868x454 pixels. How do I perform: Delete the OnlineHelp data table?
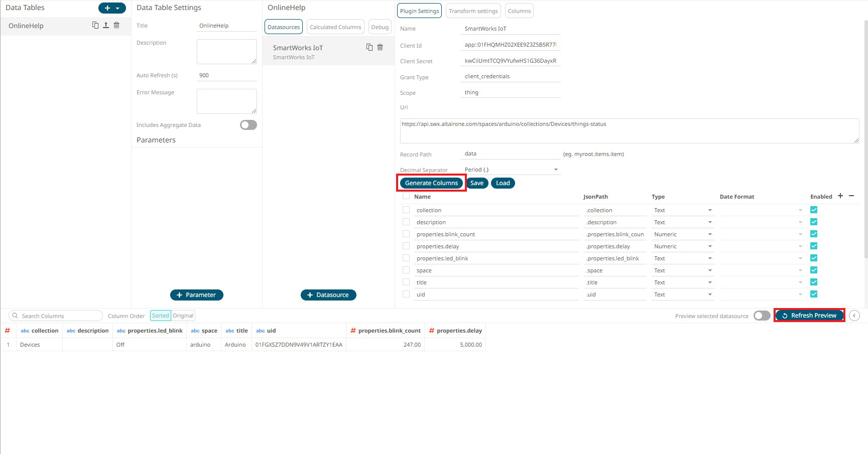pyautogui.click(x=116, y=25)
